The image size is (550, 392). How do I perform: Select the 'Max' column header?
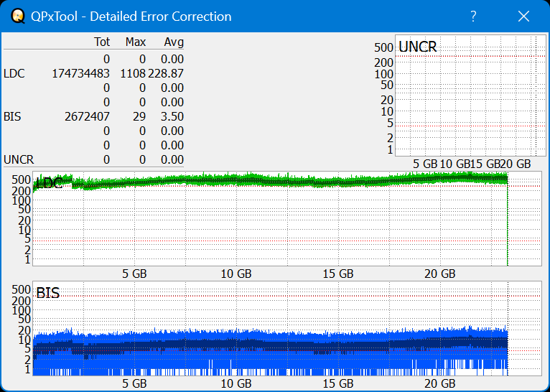136,42
